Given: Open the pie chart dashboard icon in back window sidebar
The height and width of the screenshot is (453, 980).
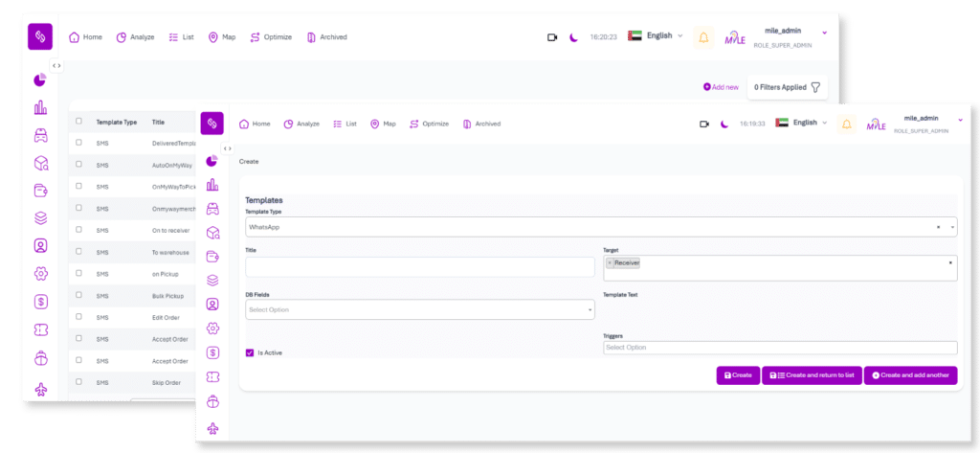Looking at the screenshot, I should tap(40, 80).
